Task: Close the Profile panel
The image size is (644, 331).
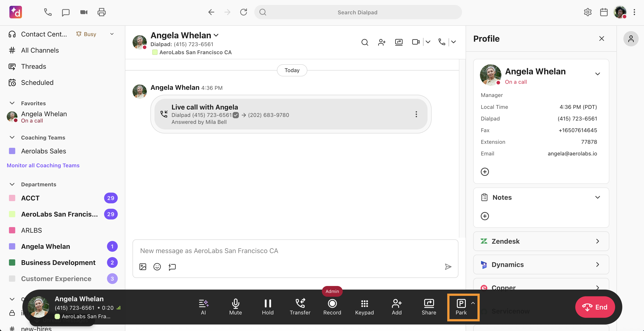Action: point(601,39)
